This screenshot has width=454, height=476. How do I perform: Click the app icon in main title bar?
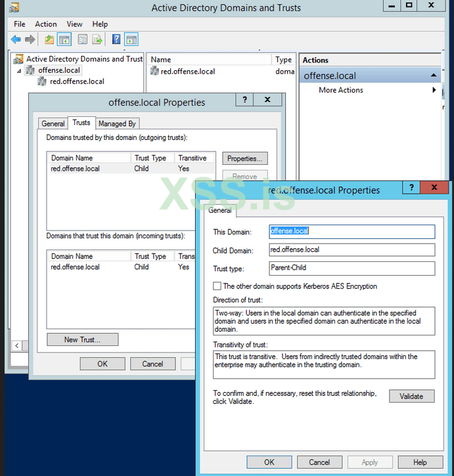14,8
